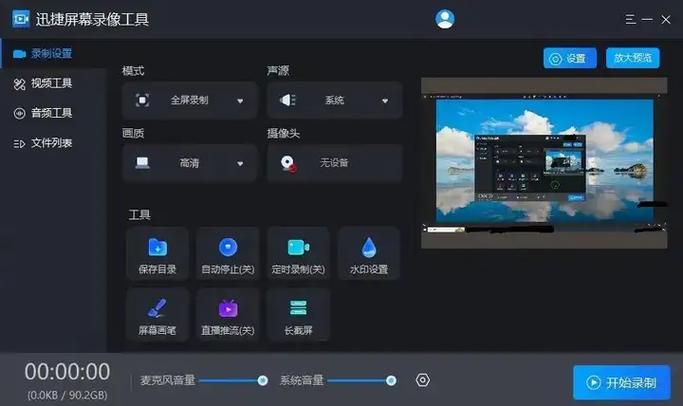
Task: Adjust the 系统音量 slider handle
Action: click(x=391, y=381)
